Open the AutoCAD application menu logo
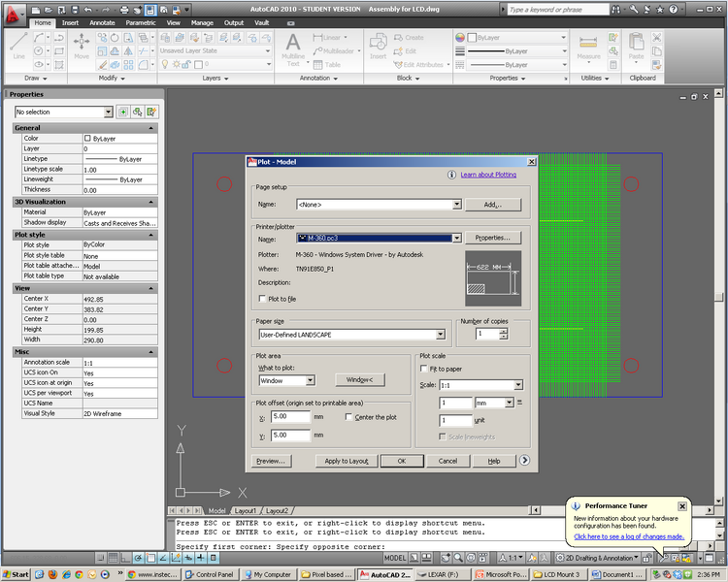The height and width of the screenshot is (582, 728). point(13,15)
